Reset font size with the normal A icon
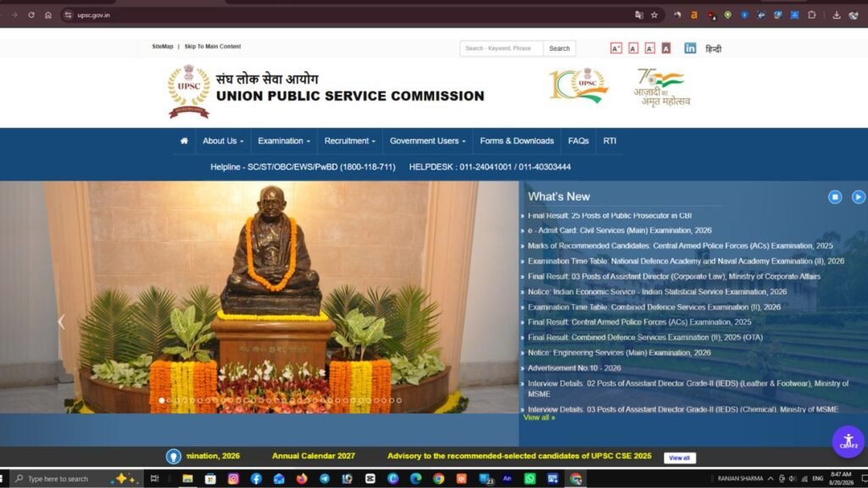 633,48
